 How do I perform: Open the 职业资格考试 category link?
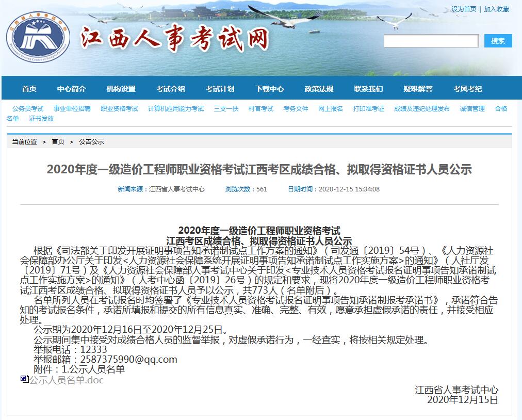pos(119,109)
